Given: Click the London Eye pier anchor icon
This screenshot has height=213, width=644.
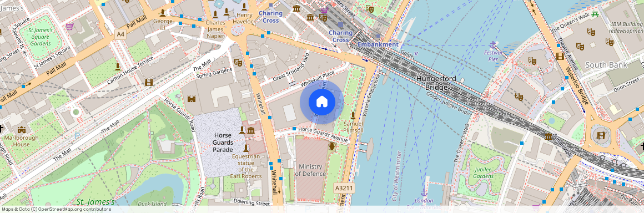Looking at the screenshot, I should point(424,192).
